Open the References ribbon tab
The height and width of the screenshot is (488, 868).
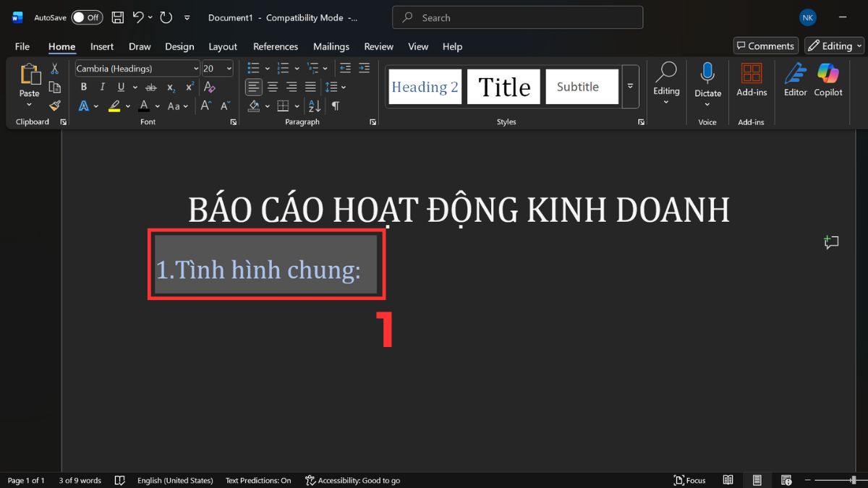click(x=276, y=46)
